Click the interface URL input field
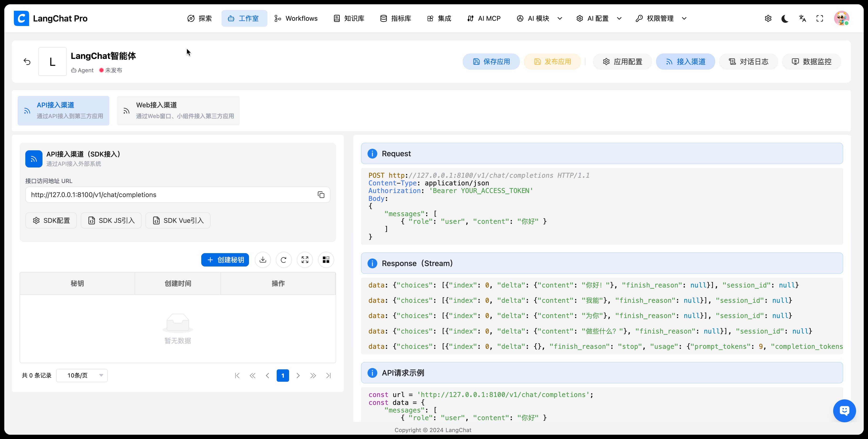This screenshot has height=439, width=868. [178, 195]
